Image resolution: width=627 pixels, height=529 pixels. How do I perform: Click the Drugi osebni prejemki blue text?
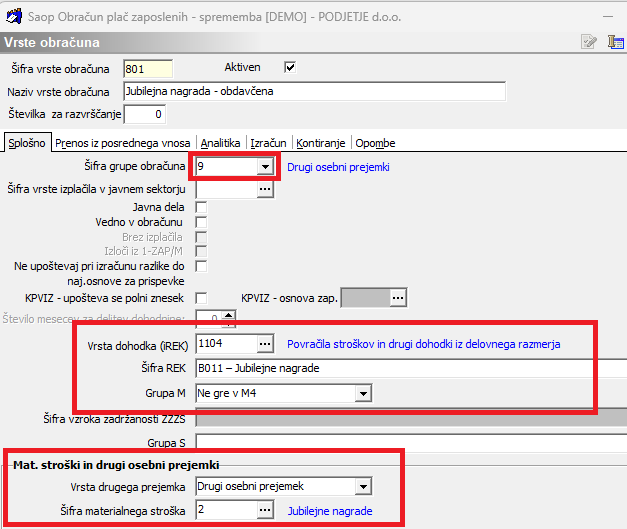[x=338, y=167]
